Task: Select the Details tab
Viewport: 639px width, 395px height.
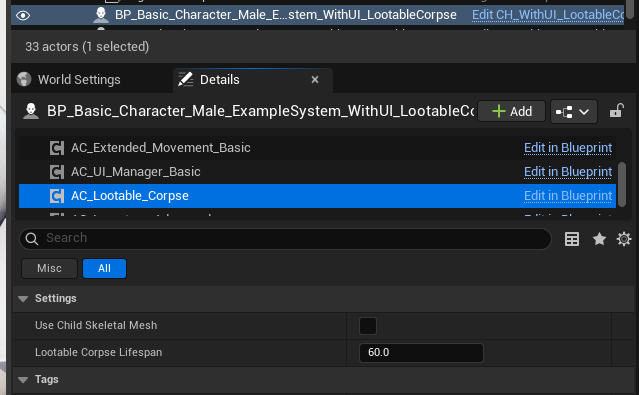Action: (x=253, y=80)
